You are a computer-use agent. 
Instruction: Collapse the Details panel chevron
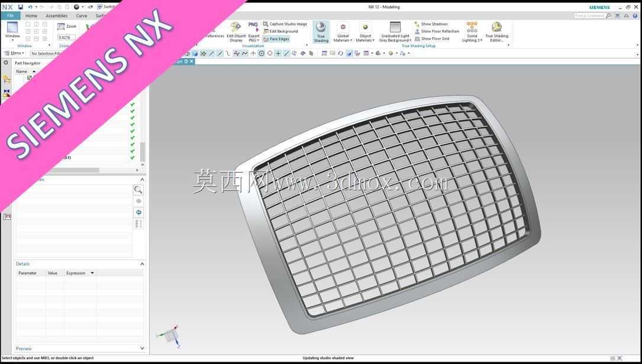pyautogui.click(x=142, y=264)
